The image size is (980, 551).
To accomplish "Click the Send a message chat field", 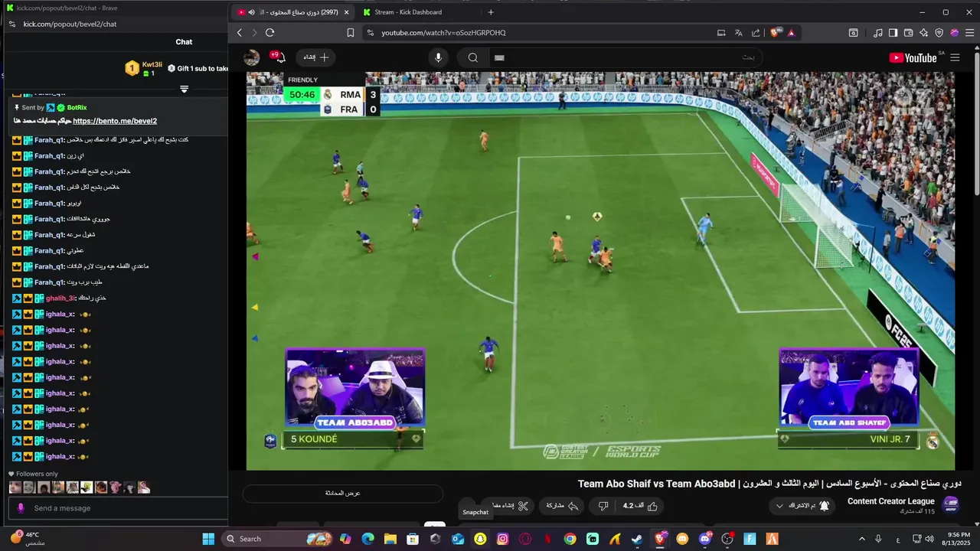I will pos(120,508).
